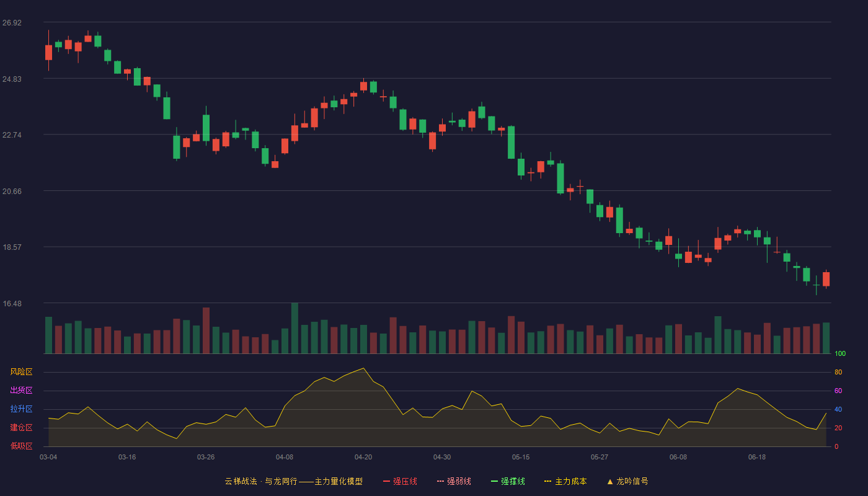Toggle the 强压线 legend series
Viewport: 868px width, 496px height.
click(x=400, y=481)
